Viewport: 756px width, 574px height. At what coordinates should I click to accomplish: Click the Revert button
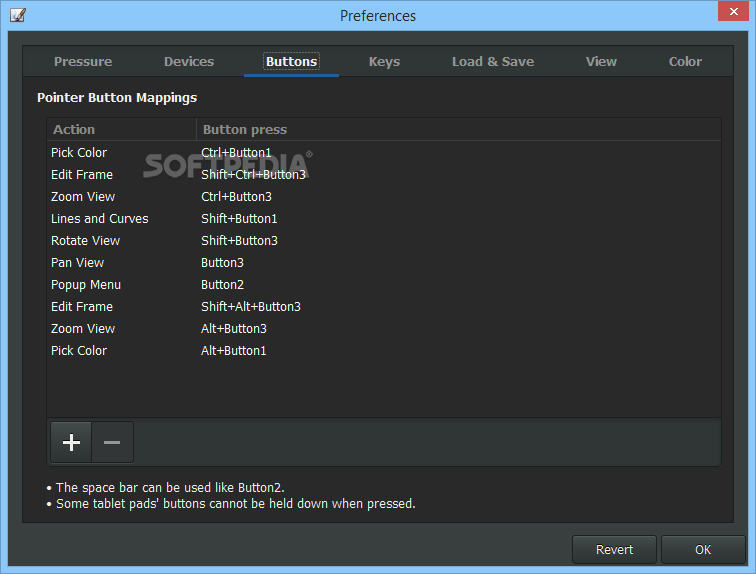(x=614, y=549)
